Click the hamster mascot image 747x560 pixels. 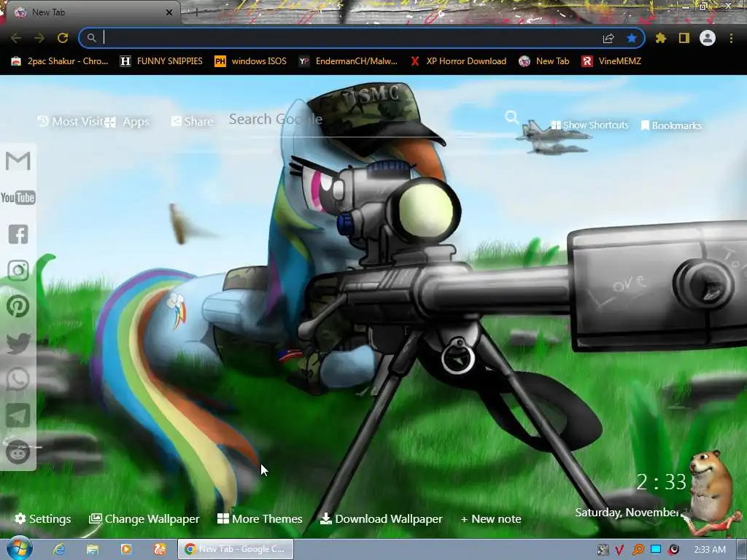tap(711, 491)
